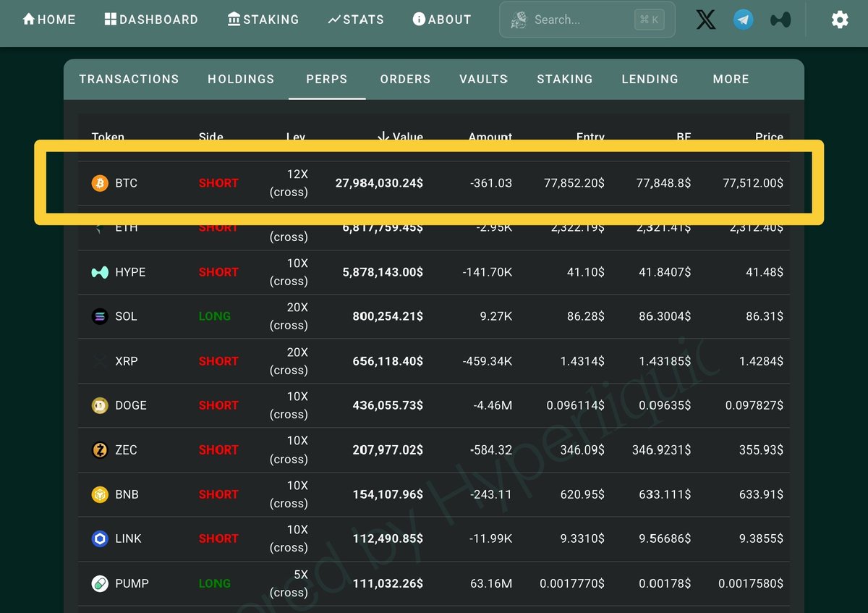Open the STATS navigation link
Image resolution: width=868 pixels, height=613 pixels.
click(x=356, y=20)
